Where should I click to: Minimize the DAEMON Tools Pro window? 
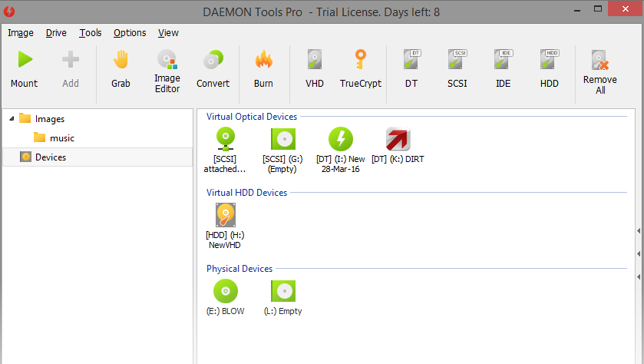click(x=577, y=10)
